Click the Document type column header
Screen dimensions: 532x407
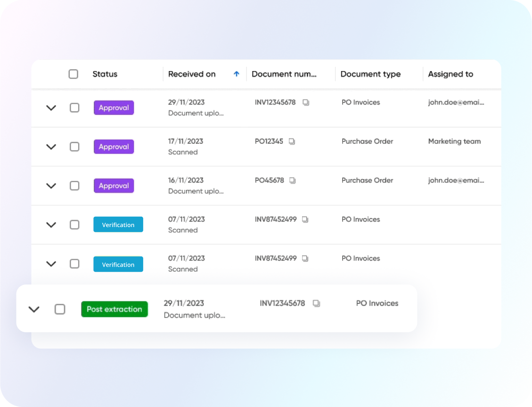click(x=370, y=74)
